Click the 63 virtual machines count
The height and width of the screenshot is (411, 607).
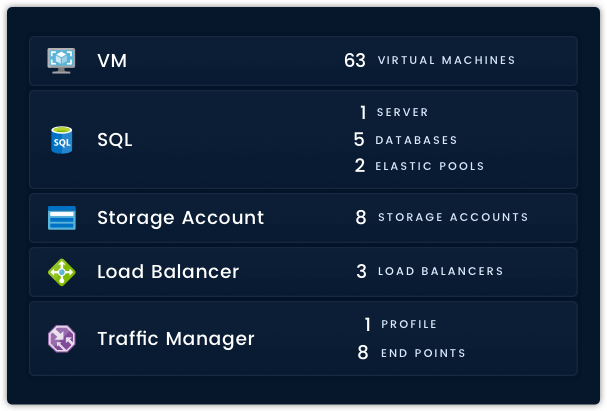pos(355,61)
